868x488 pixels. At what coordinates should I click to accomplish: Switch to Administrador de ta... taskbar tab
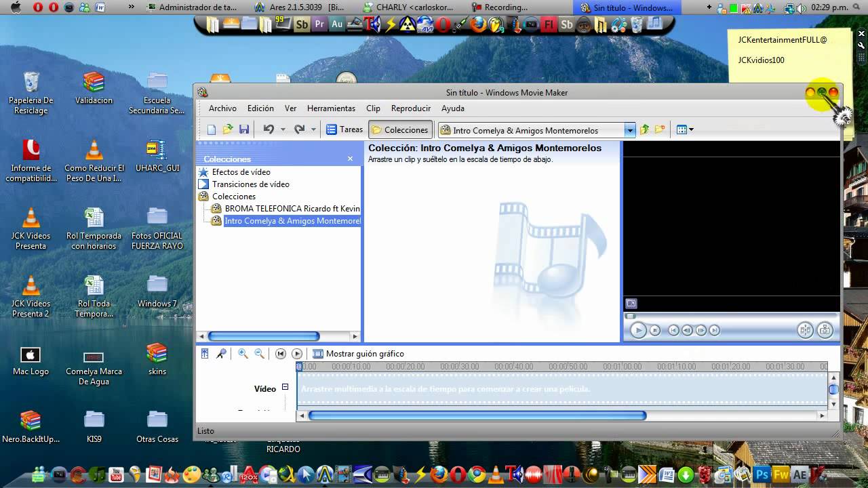193,7
